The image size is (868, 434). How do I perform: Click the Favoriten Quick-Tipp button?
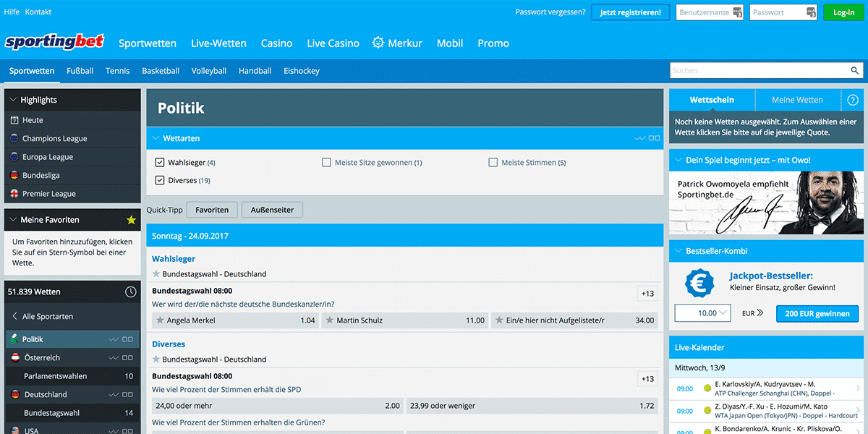(x=212, y=210)
